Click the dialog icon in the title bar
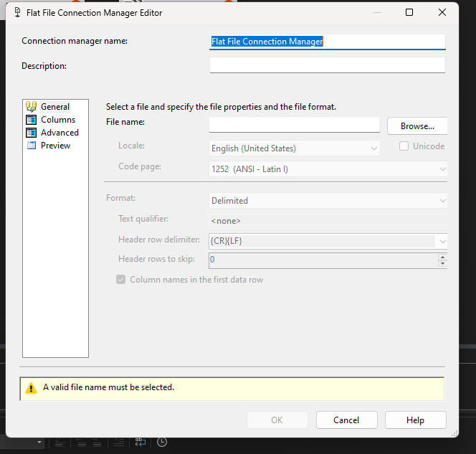This screenshot has height=454, width=476. [x=18, y=12]
